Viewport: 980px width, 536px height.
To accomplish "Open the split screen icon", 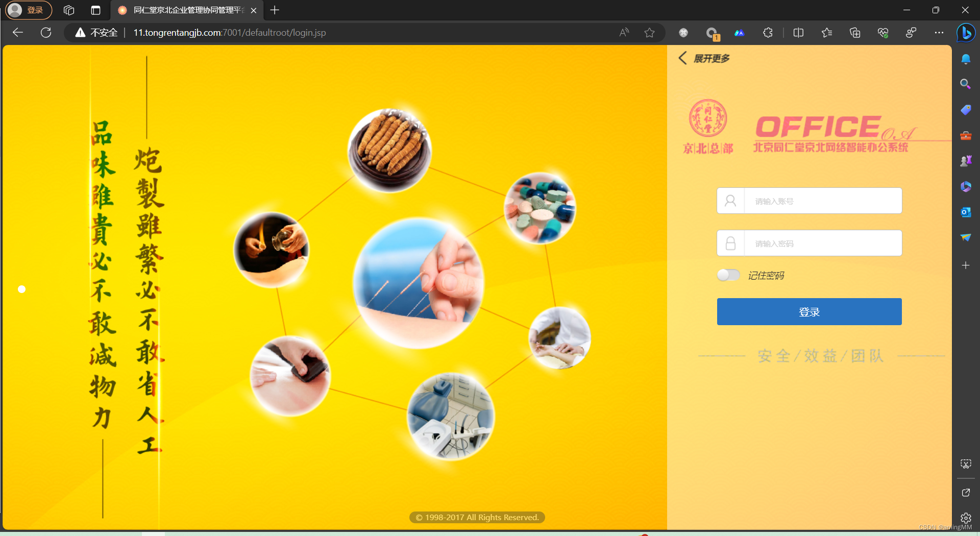I will click(x=798, y=33).
